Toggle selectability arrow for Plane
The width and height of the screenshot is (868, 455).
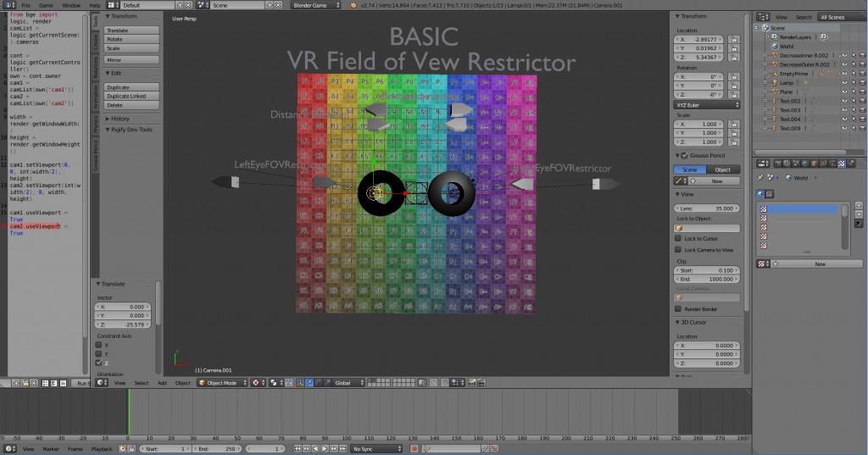[854, 92]
